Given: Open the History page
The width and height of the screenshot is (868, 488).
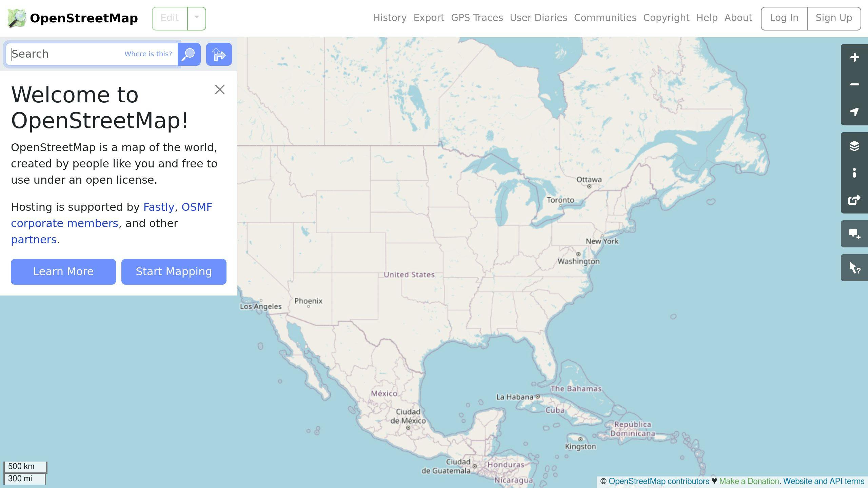Looking at the screenshot, I should [390, 18].
